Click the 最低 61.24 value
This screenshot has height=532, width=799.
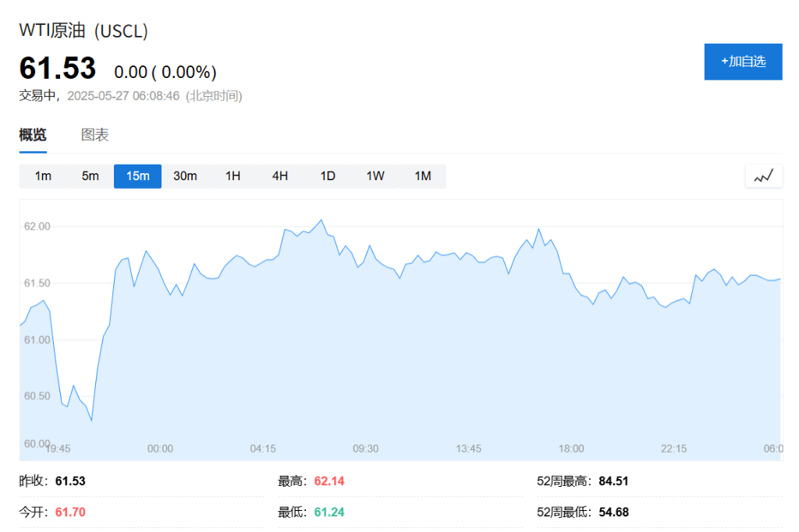pos(329,512)
